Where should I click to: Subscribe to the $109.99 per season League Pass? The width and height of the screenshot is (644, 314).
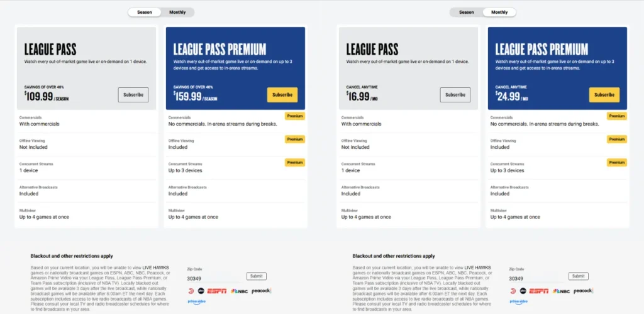tap(133, 95)
